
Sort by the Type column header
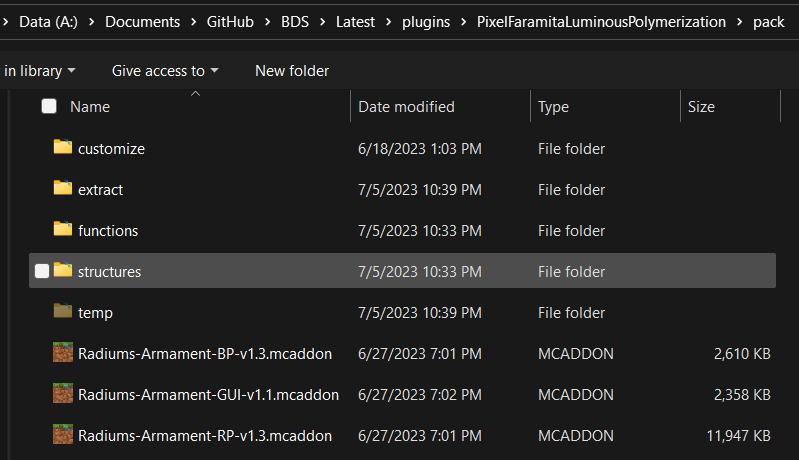coord(553,106)
